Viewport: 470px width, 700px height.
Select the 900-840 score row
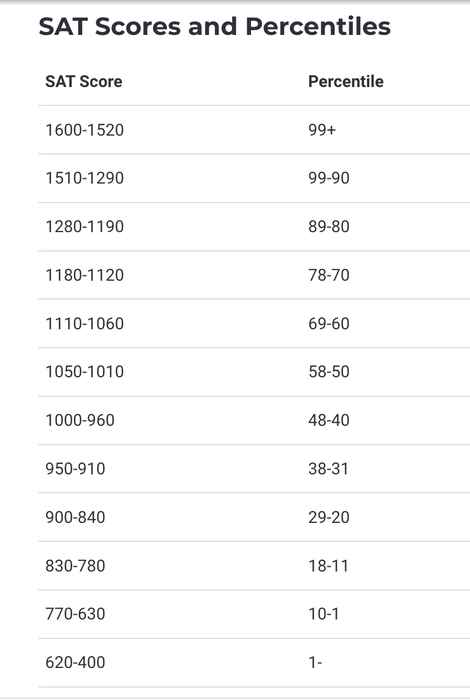pos(254,517)
